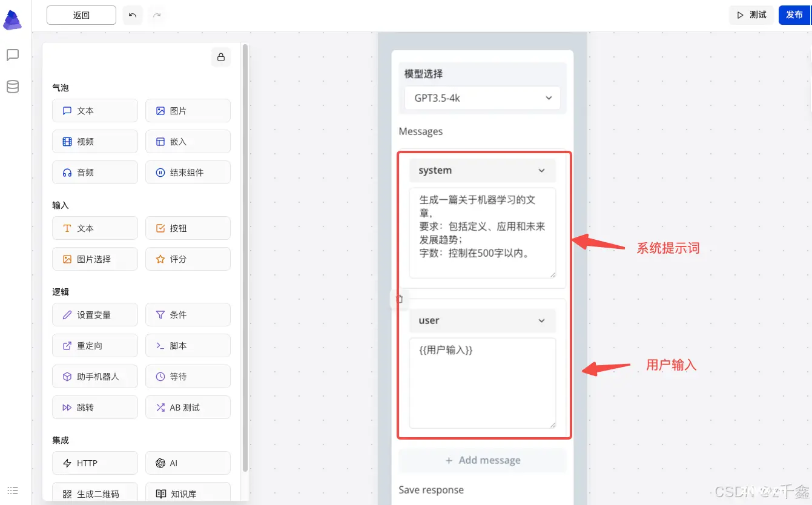
Task: Add a 生成二维码 block
Action: pyautogui.click(x=95, y=493)
